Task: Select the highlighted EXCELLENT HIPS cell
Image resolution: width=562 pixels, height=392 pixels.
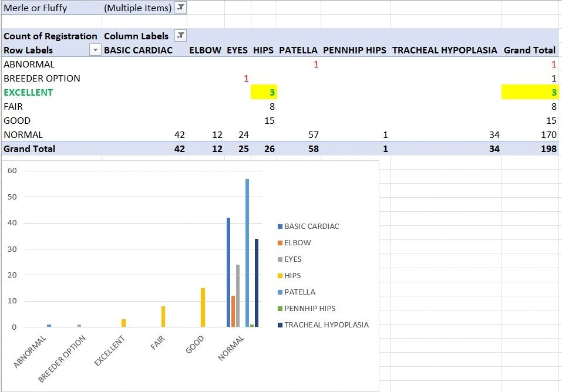Action: click(263, 92)
